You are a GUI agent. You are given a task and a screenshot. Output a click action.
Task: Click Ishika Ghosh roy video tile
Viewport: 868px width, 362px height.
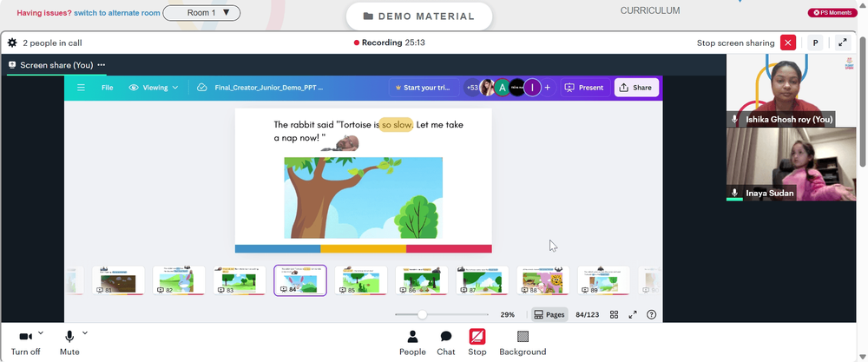[x=791, y=91]
